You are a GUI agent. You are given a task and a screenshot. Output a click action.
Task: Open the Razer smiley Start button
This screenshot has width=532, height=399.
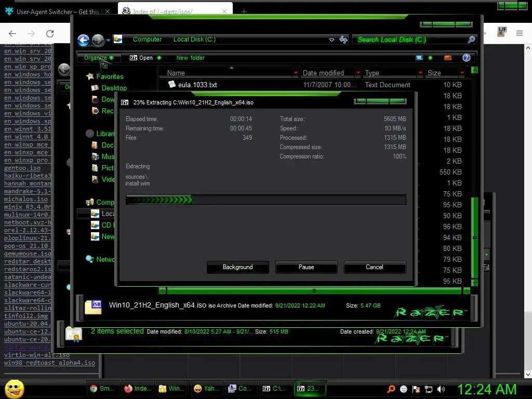[14, 389]
